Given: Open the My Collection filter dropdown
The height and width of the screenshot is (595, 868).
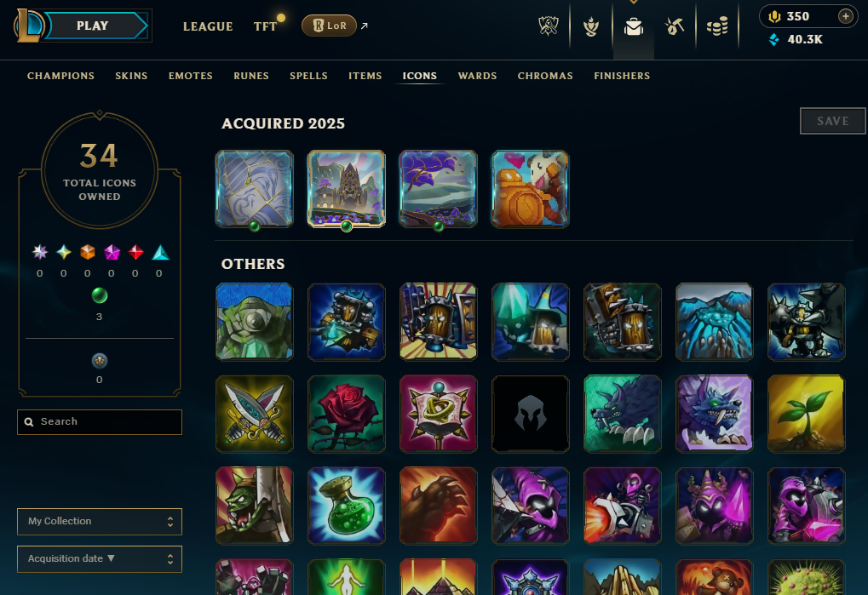Looking at the screenshot, I should click(x=100, y=522).
